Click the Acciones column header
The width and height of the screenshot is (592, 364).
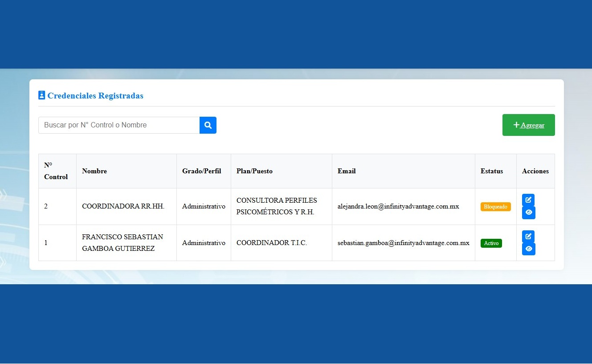[535, 171]
